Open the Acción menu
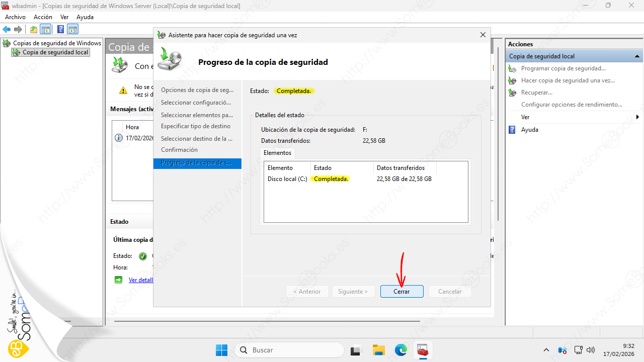Image resolution: width=644 pixels, height=362 pixels. point(43,17)
